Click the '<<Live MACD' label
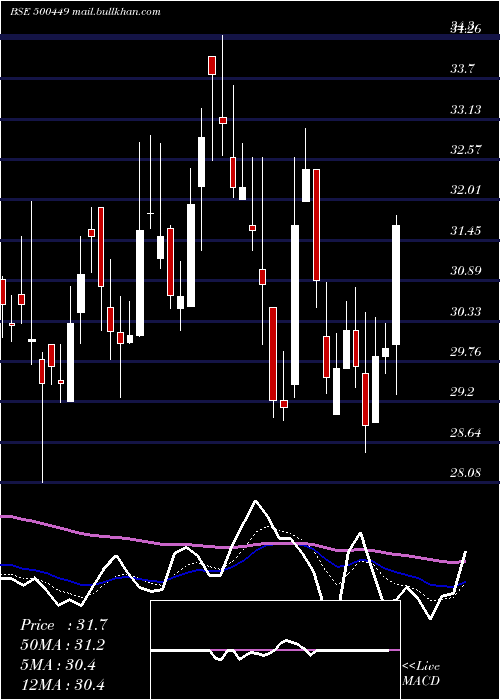Image resolution: width=500 pixels, height=700 pixels. (421, 673)
